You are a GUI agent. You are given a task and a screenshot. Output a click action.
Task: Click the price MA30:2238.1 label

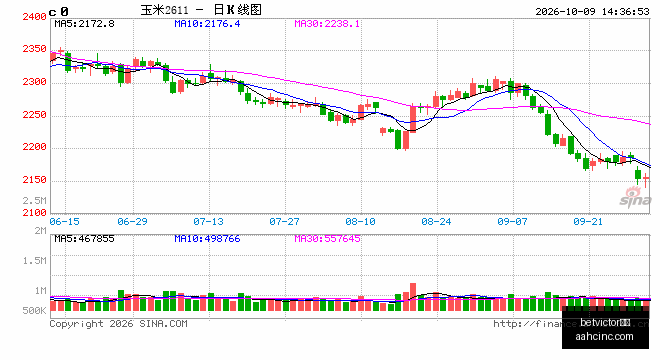327,24
